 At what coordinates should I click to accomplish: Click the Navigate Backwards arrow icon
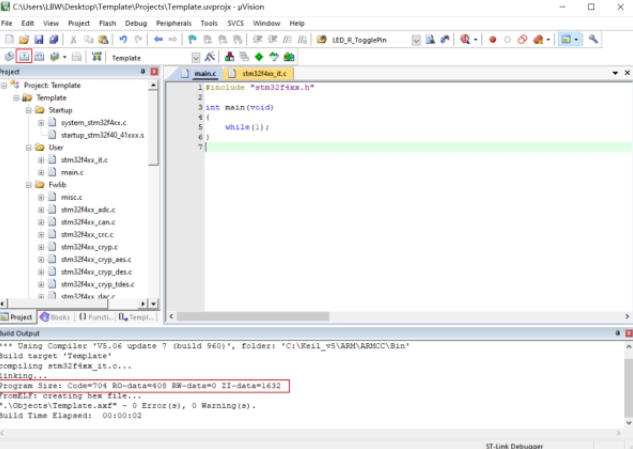click(x=159, y=40)
